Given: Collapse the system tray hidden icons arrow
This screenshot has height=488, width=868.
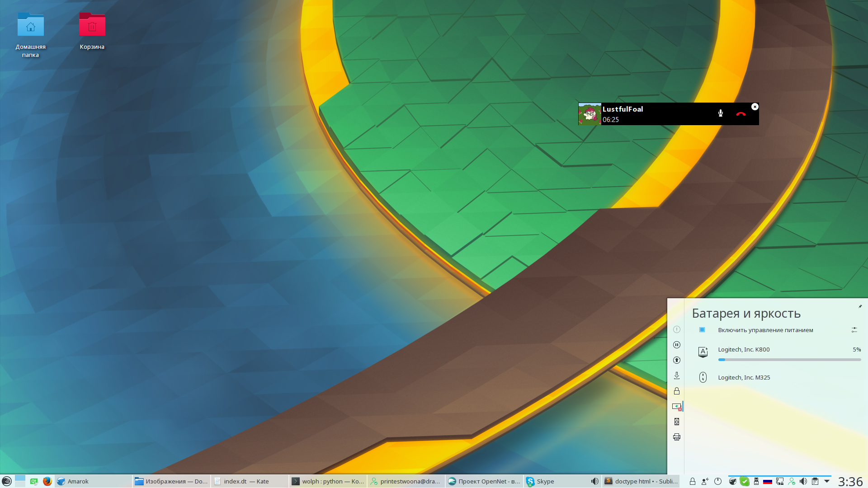Looking at the screenshot, I should 826,481.
